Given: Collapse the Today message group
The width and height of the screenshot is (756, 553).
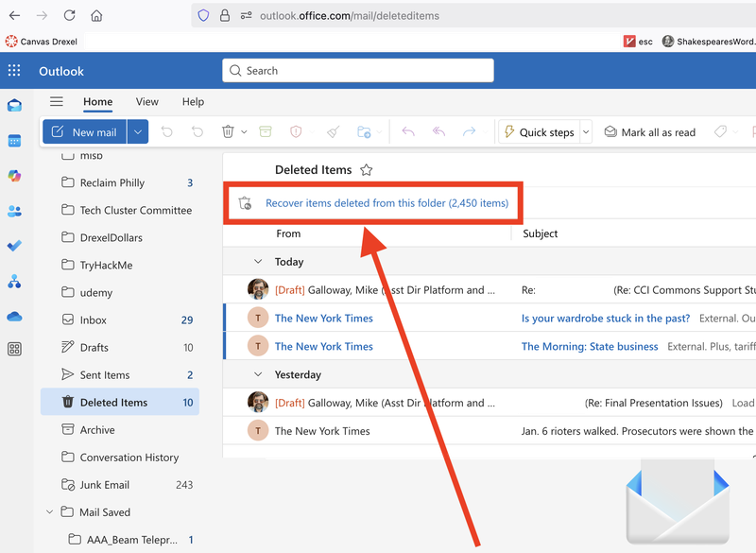Looking at the screenshot, I should (257, 262).
